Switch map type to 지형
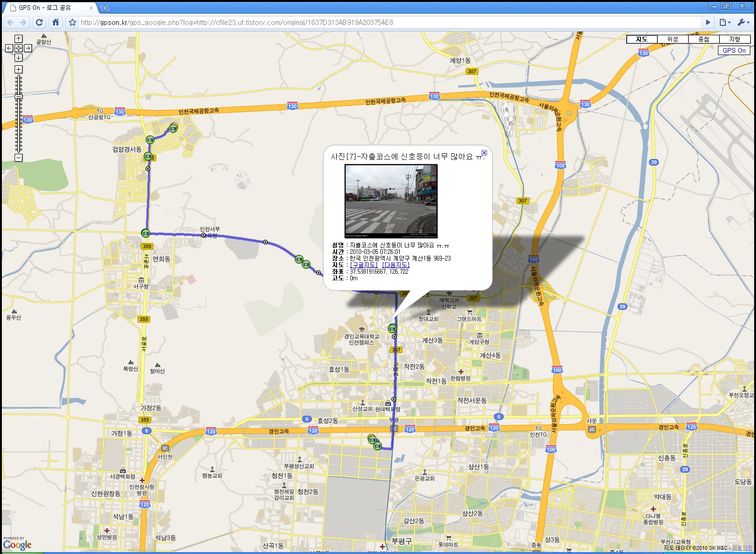The image size is (756, 554). point(735,39)
